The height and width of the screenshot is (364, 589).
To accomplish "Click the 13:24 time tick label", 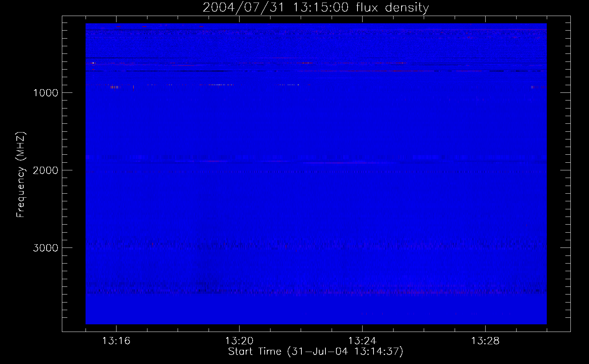I will click(362, 341).
